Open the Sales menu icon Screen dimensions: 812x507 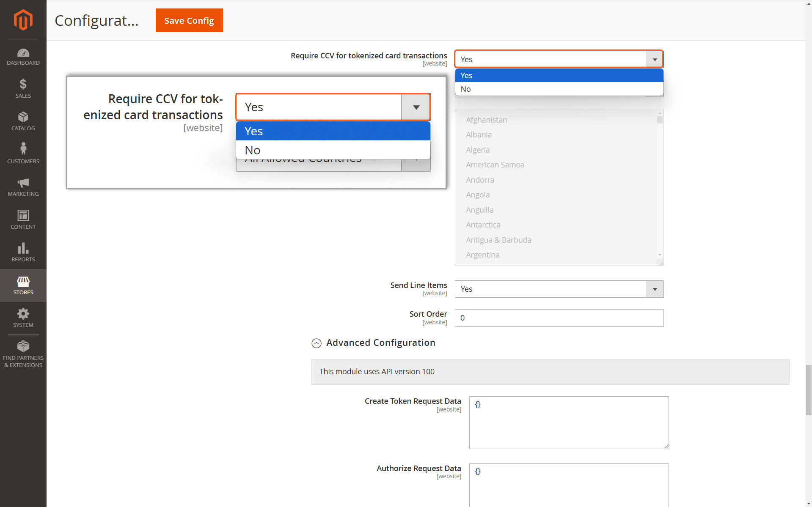23,84
